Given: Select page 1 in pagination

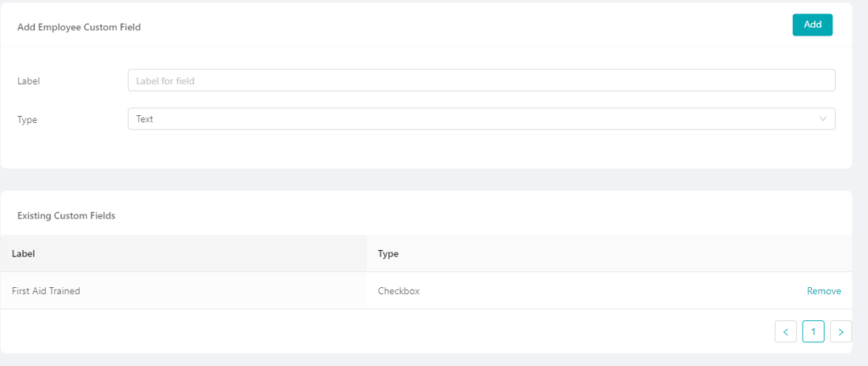Looking at the screenshot, I should [813, 332].
